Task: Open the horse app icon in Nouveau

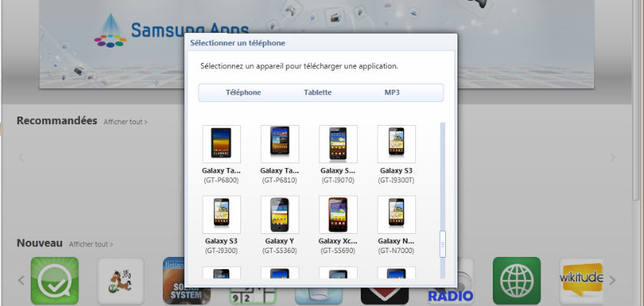Action: [121, 281]
